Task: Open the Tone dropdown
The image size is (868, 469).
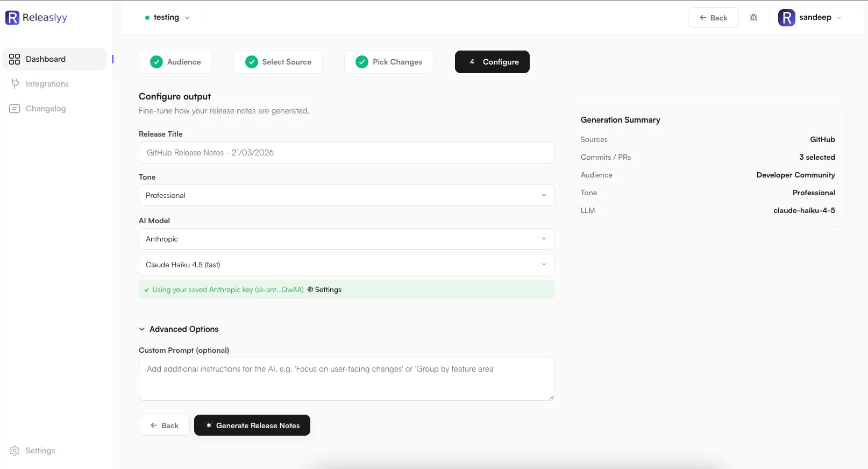Action: click(346, 195)
